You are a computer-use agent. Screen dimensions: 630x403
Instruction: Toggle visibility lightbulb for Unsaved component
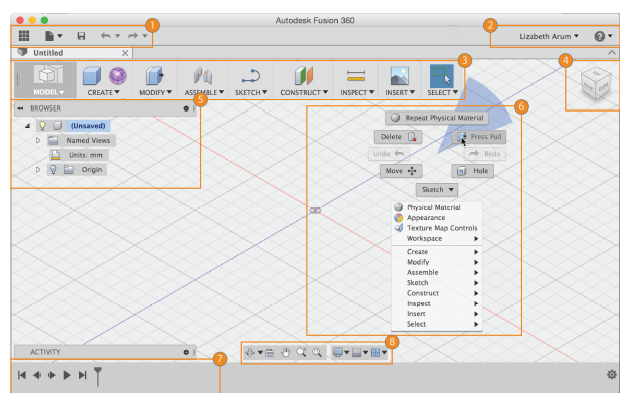coord(42,126)
